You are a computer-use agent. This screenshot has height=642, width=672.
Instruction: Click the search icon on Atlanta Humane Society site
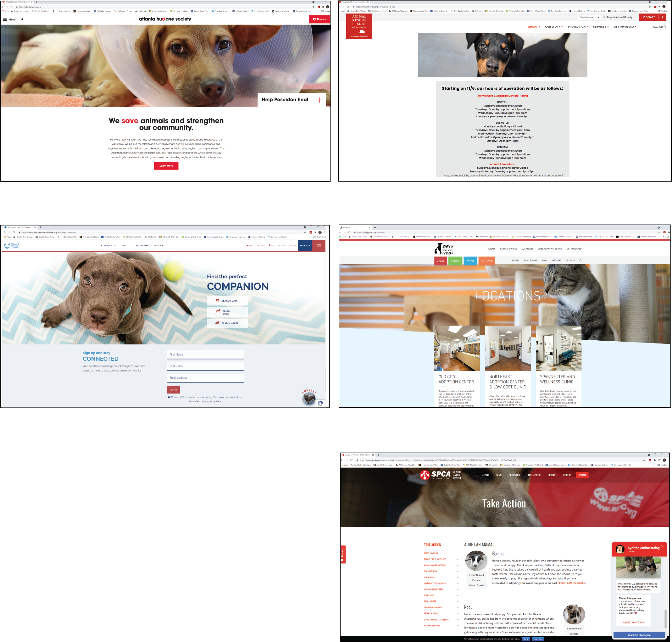click(22, 19)
